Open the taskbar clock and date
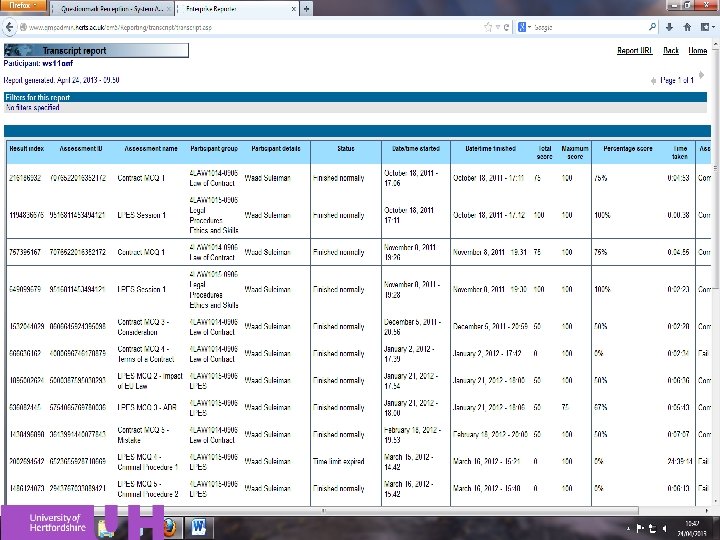The height and width of the screenshot is (540, 720). click(691, 529)
